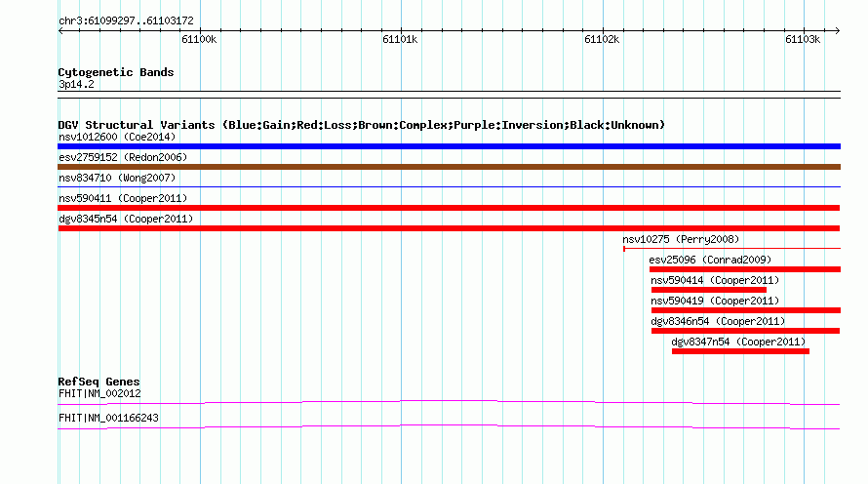Viewport: 868px width, 484px height.
Task: Select the red bar under dgv8346n54
Action: 746,331
